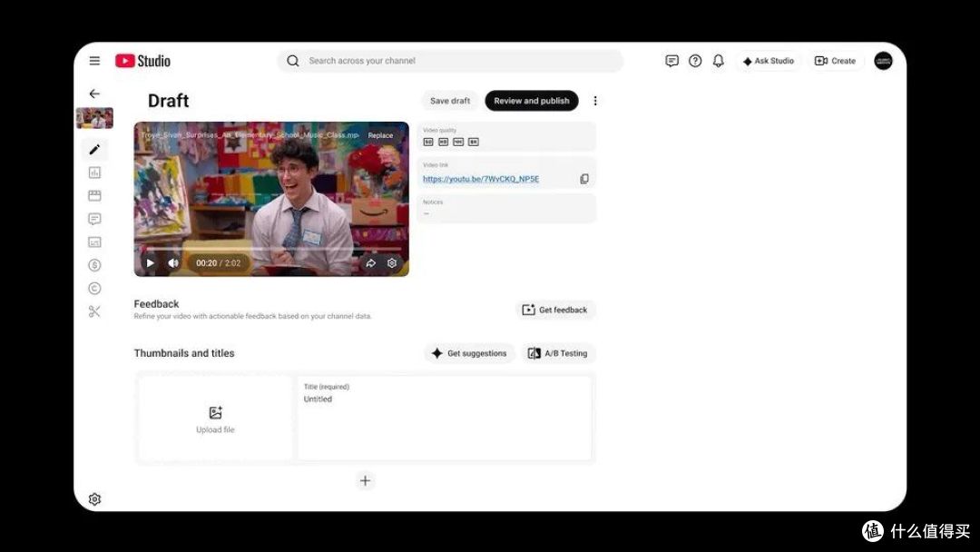The image size is (980, 552).
Task: Click Upload file thumbnail area
Action: click(x=215, y=419)
